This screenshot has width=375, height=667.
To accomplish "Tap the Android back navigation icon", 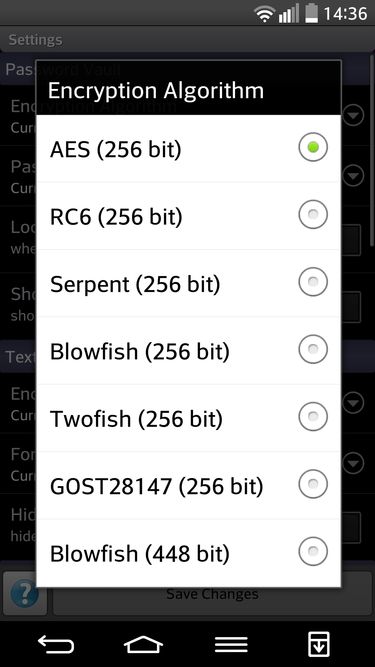I will pos(56,644).
